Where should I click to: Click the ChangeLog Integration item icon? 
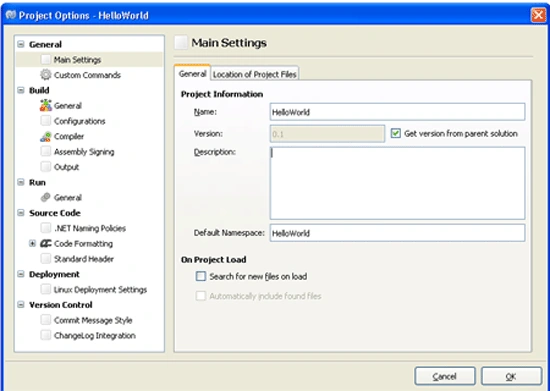click(x=46, y=335)
